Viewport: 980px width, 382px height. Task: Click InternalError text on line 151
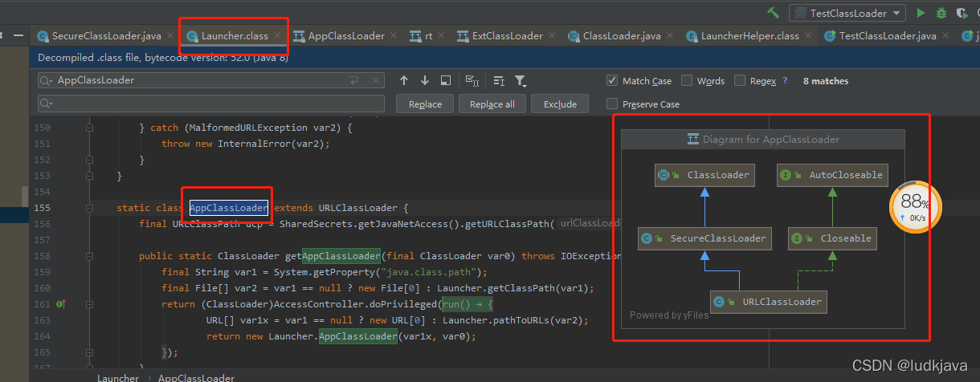click(x=254, y=144)
